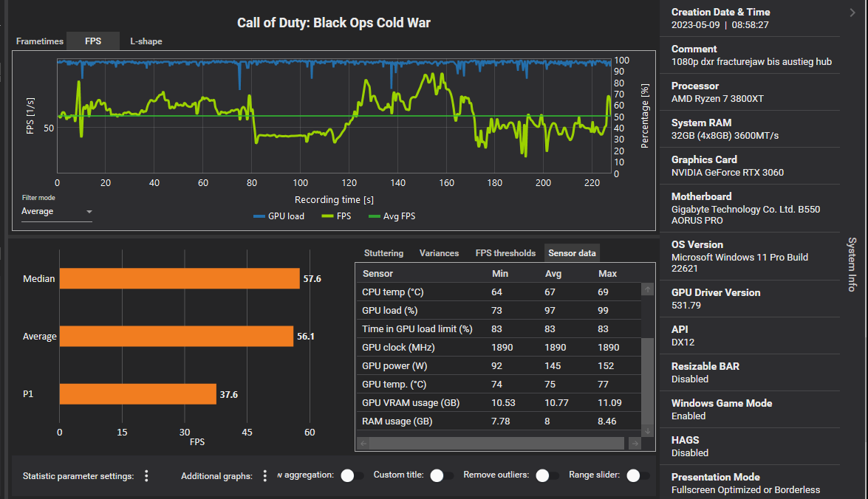Select the GPU power (W) row
The height and width of the screenshot is (499, 868).
tap(498, 365)
